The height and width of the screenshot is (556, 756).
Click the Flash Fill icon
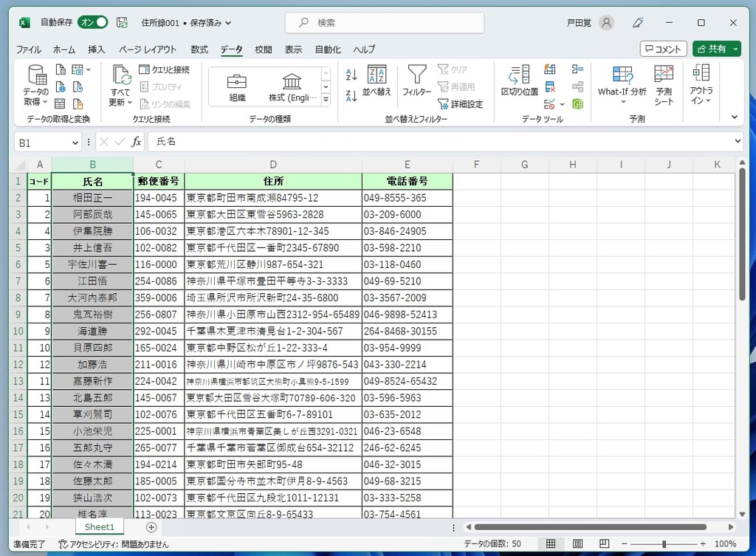click(549, 69)
